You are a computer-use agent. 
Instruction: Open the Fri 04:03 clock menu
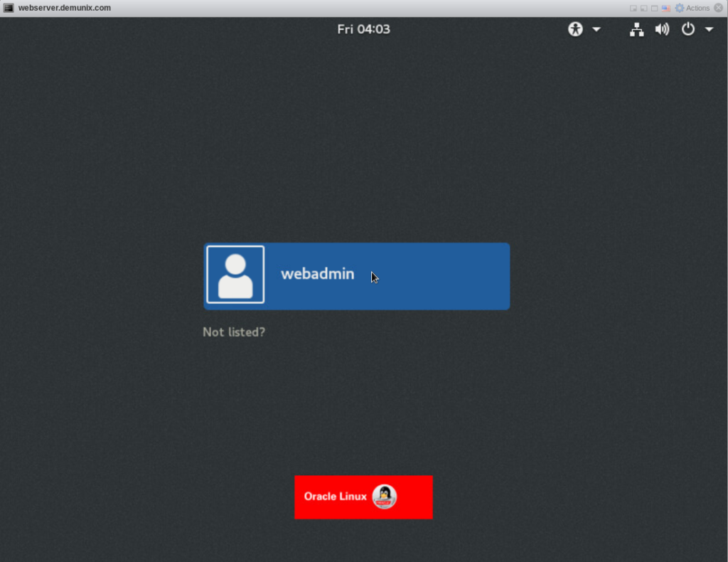point(363,29)
